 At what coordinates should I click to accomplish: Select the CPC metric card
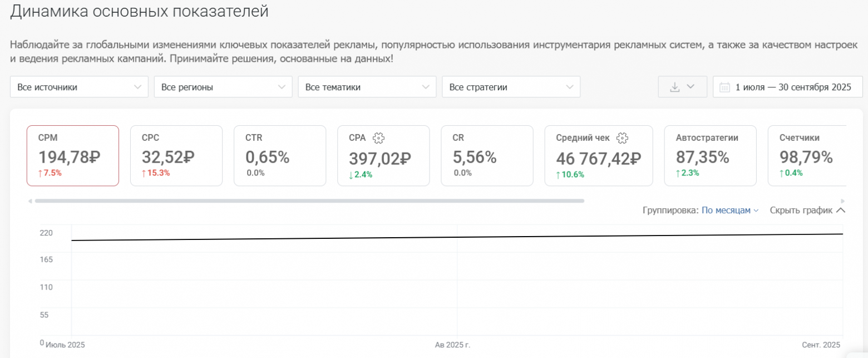pyautogui.click(x=176, y=156)
